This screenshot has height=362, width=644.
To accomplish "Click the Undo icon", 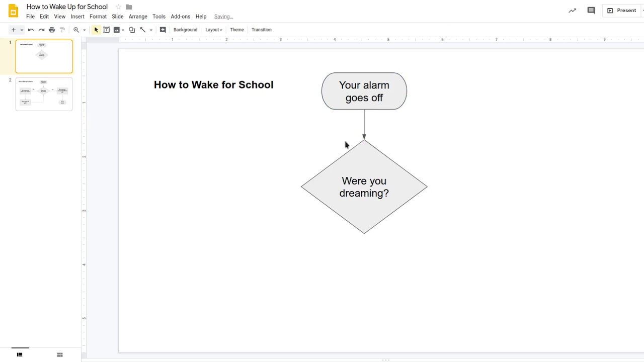I will tap(31, 30).
